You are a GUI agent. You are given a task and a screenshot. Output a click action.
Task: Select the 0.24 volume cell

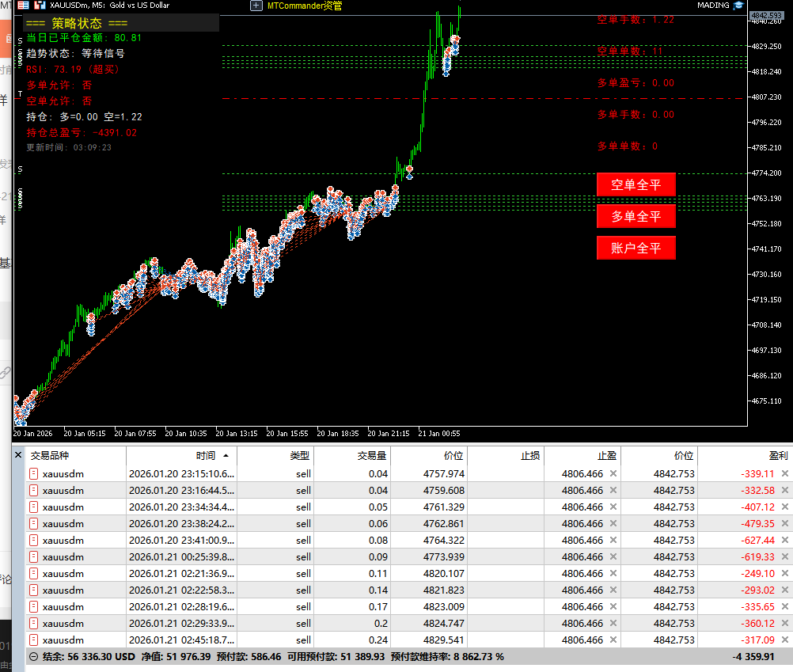tap(352, 640)
